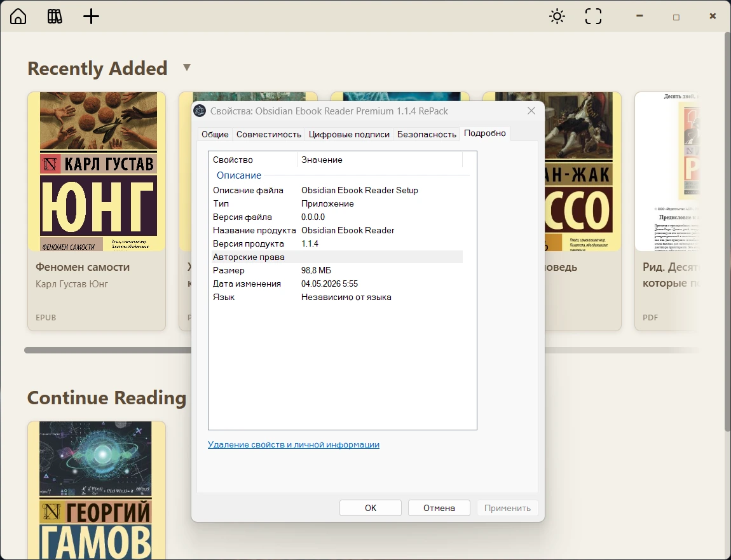
Task: Click the value Независимо от языка
Action: click(x=346, y=297)
